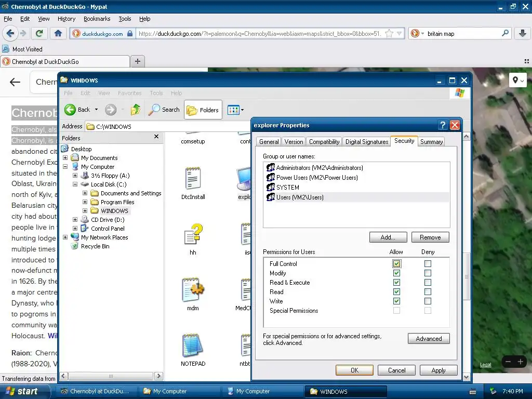Check Deny for Read permission
The image size is (532, 399).
tap(428, 292)
